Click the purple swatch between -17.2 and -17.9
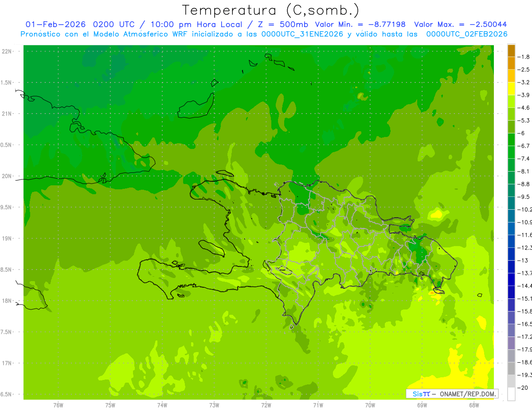This screenshot has width=532, height=411. click(x=511, y=343)
